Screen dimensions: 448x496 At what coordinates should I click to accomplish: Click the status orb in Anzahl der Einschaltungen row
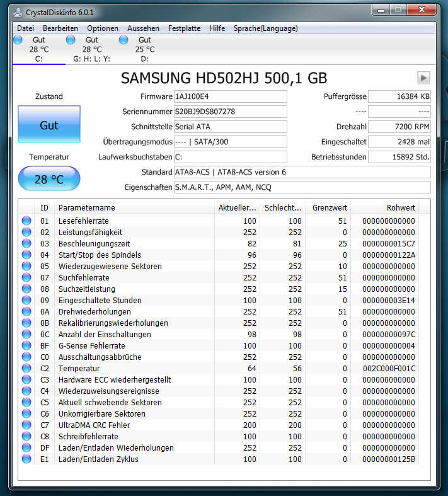point(26,335)
